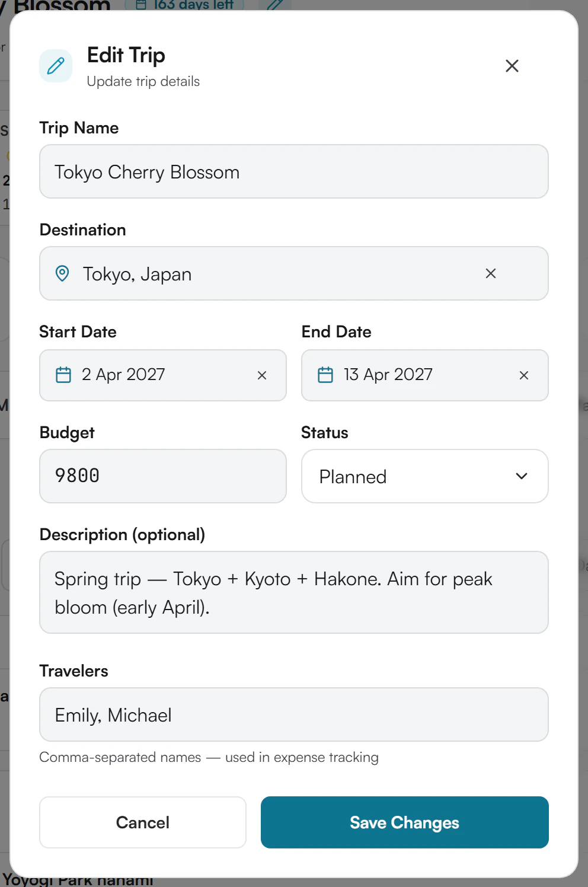Click the 'Edit Trip' heading
The height and width of the screenshot is (887, 588).
(126, 55)
